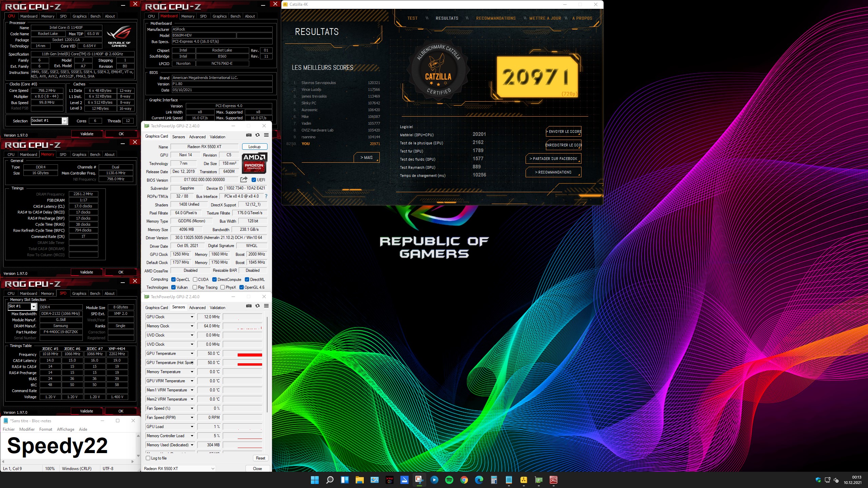This screenshot has height=488, width=868.
Task: Switch to ROG CPU-Z taskbar icon
Action: (x=554, y=480)
